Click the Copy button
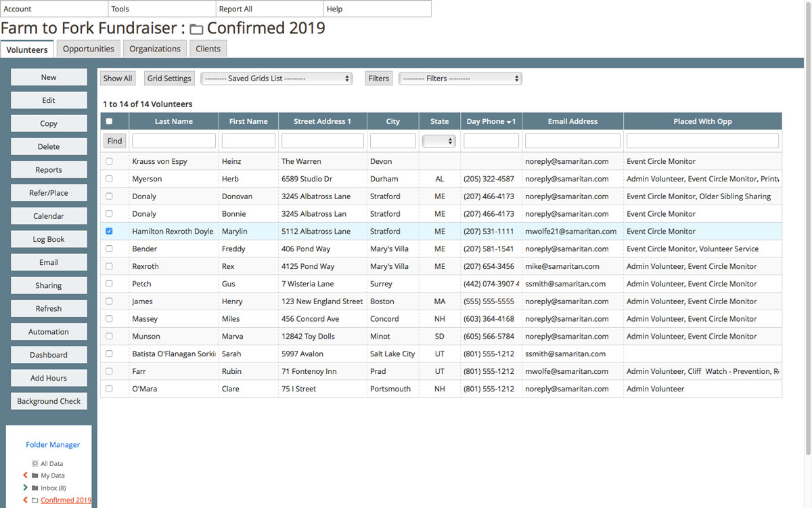The image size is (812, 508). click(49, 123)
